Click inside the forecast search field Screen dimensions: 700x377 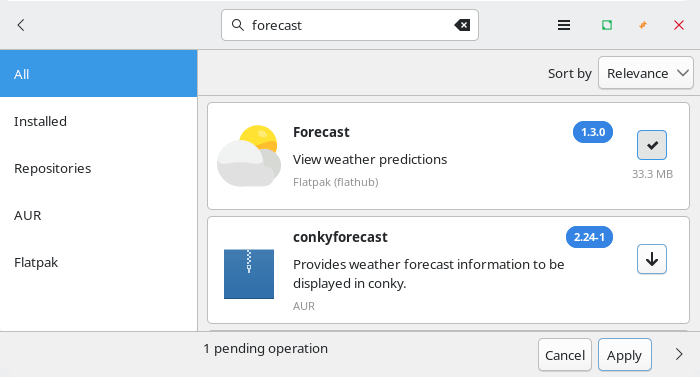350,25
